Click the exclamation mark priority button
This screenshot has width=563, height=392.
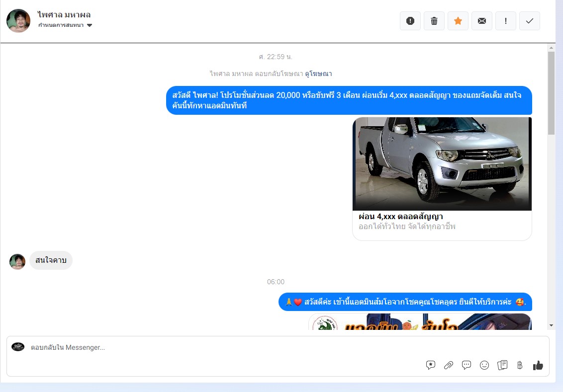(506, 21)
